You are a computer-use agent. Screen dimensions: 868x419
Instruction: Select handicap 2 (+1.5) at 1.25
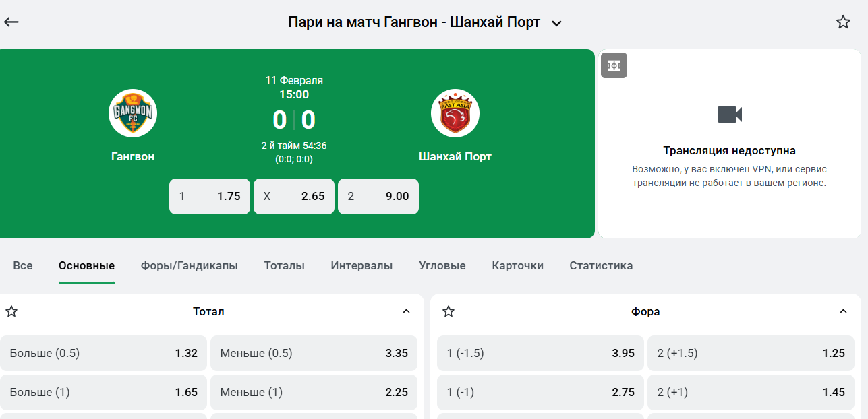pyautogui.click(x=751, y=352)
